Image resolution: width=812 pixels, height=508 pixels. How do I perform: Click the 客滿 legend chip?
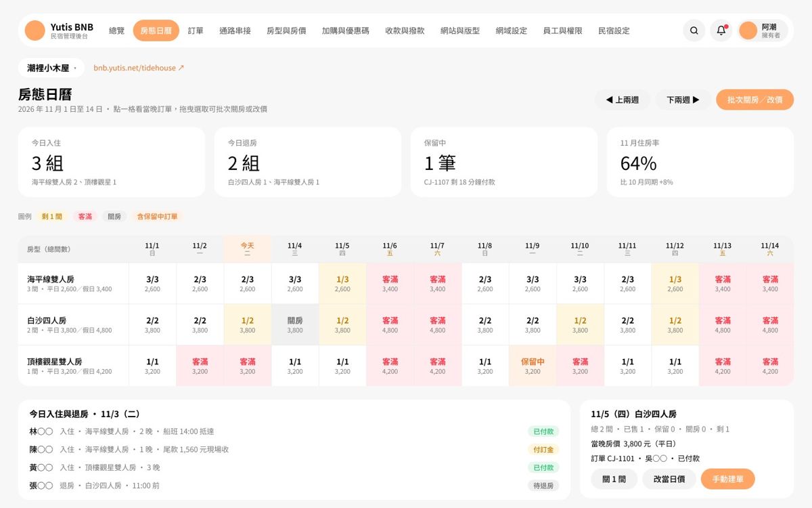[85, 217]
